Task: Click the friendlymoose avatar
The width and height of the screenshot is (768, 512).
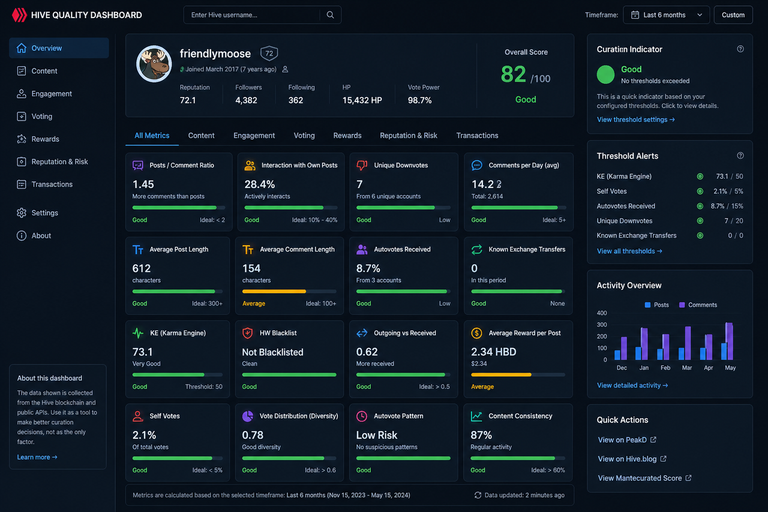Action: point(154,64)
